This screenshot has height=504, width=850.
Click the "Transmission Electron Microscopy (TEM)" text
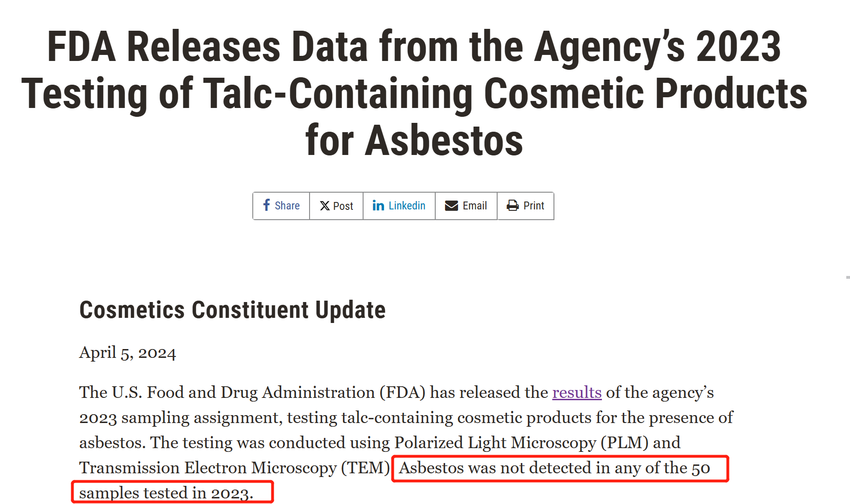click(x=234, y=468)
